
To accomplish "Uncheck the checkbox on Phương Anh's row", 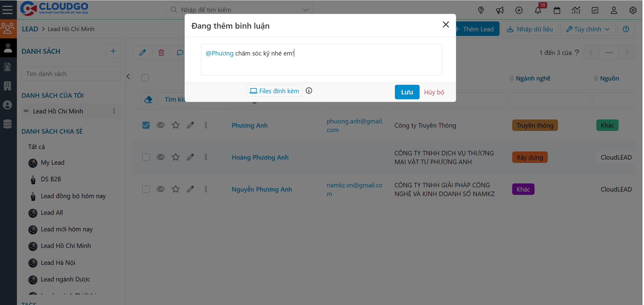I will [x=146, y=125].
